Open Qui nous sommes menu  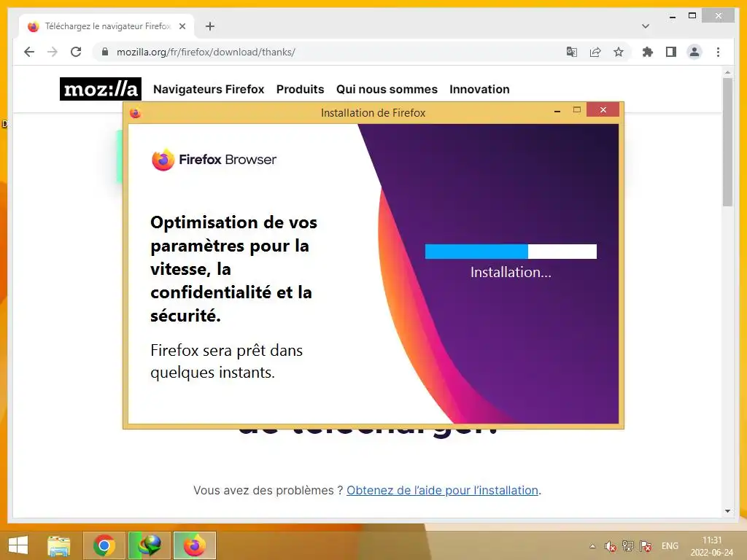pyautogui.click(x=387, y=89)
